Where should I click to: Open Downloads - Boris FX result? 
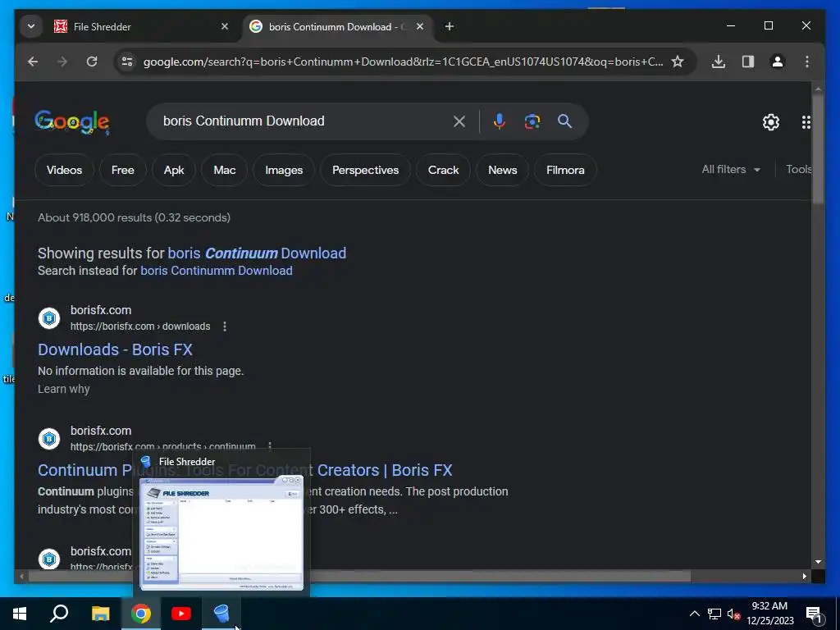pos(115,349)
